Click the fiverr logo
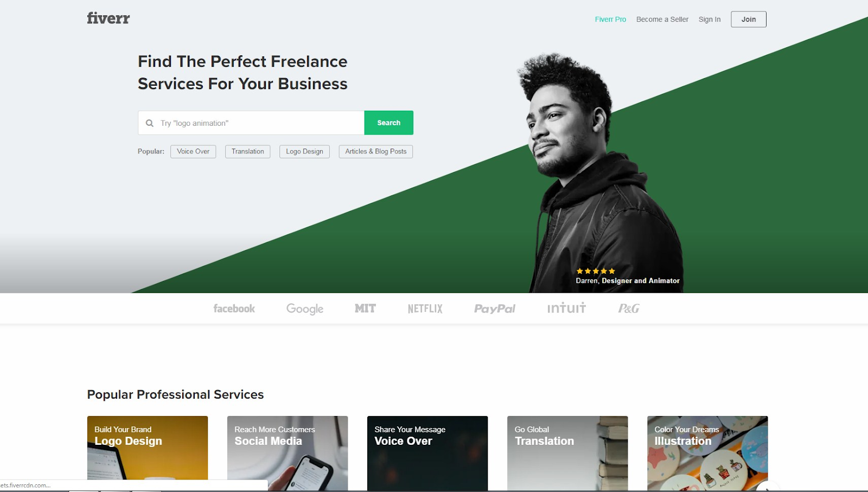868x492 pixels. point(108,18)
